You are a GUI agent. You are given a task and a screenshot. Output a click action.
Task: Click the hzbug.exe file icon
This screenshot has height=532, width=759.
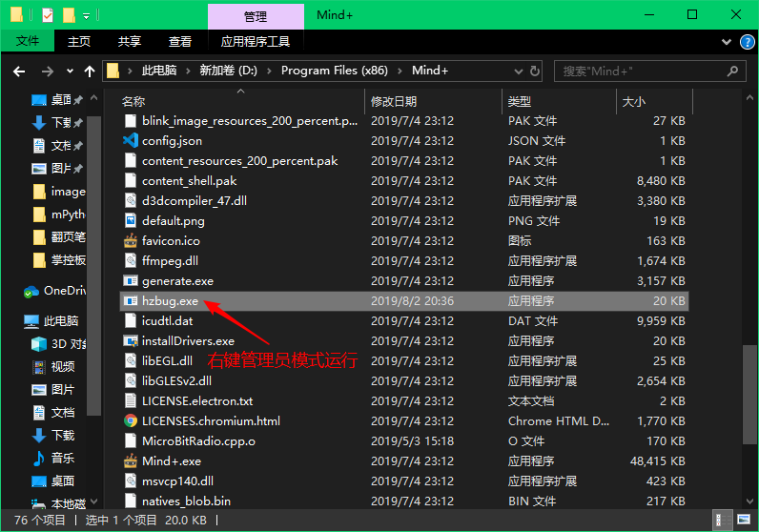[131, 300]
